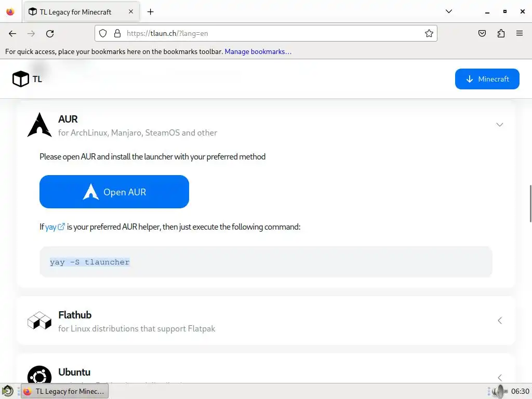Select the TL Legacy for Minecraft tab

click(x=82, y=12)
